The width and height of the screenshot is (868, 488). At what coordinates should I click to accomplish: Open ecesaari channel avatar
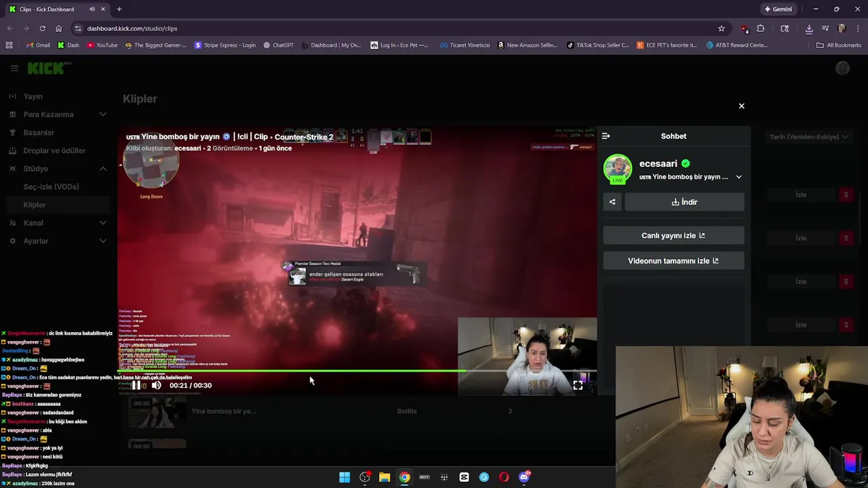click(x=617, y=169)
